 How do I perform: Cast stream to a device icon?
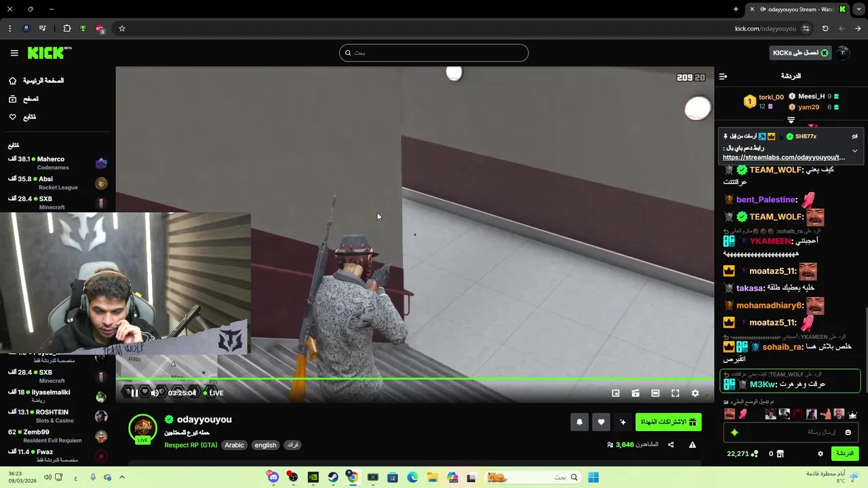coord(635,393)
